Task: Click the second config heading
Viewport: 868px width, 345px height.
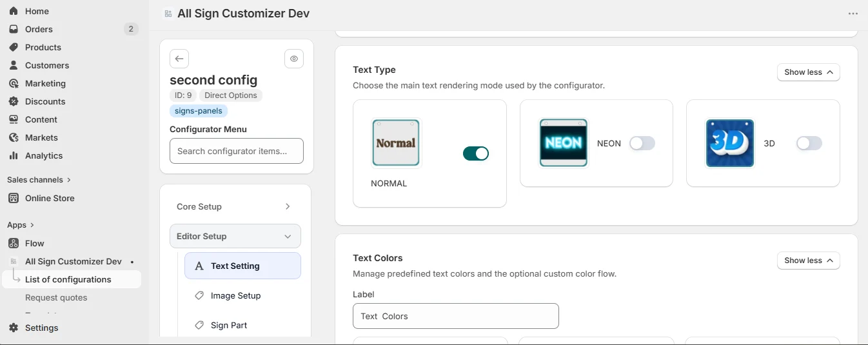Action: click(213, 80)
